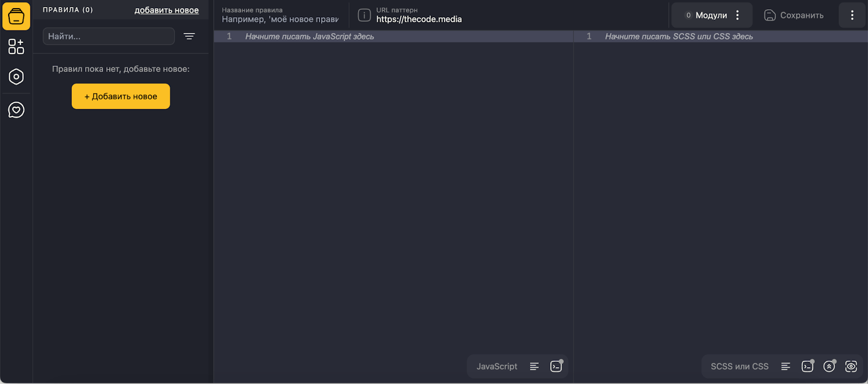The height and width of the screenshot is (384, 868).
Task: Toggle the SCSS eye preview icon
Action: 851,366
